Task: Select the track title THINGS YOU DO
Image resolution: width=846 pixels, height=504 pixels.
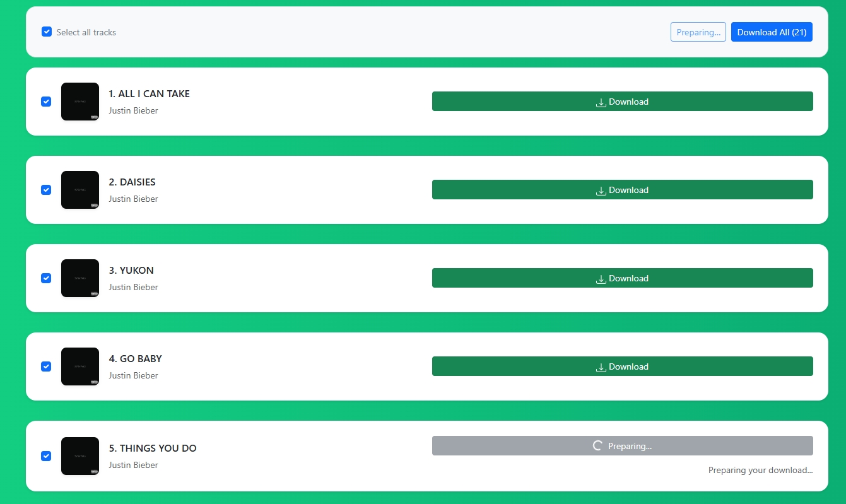Action: [x=153, y=448]
